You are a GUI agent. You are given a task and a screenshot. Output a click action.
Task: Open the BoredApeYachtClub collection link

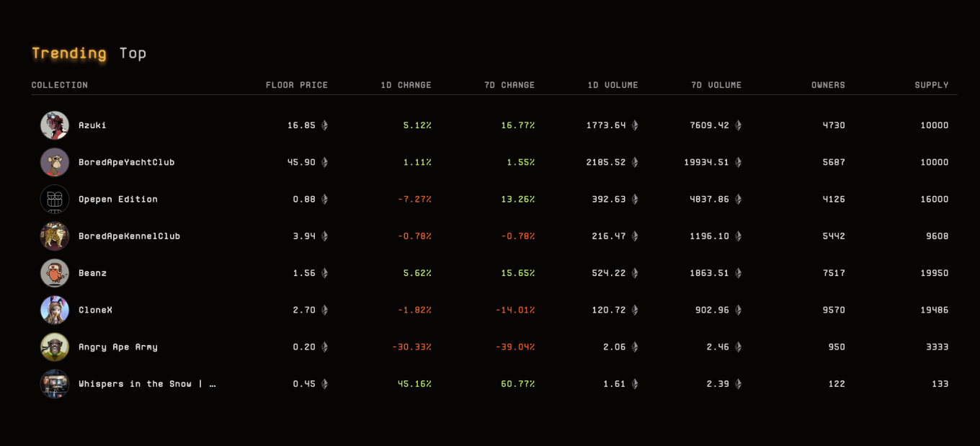coord(126,162)
